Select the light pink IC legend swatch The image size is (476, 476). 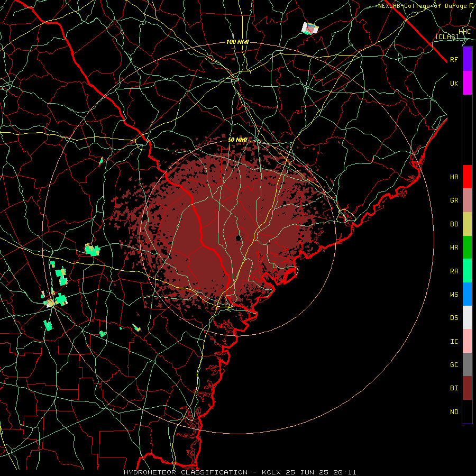(467, 341)
